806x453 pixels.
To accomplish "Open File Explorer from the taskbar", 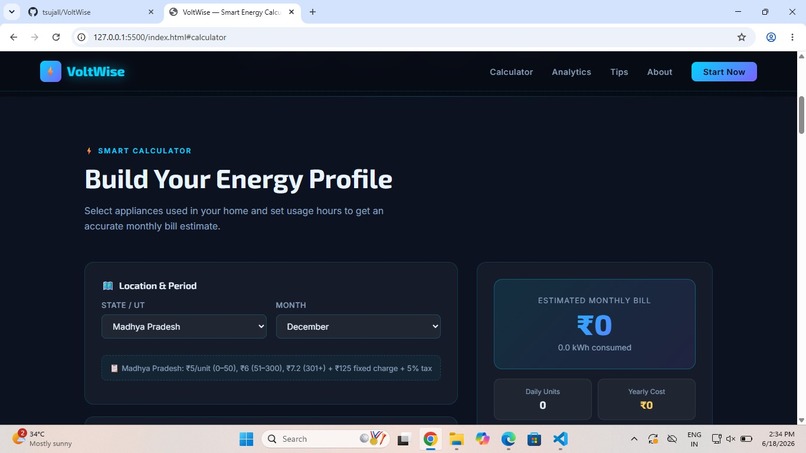I will [x=456, y=439].
